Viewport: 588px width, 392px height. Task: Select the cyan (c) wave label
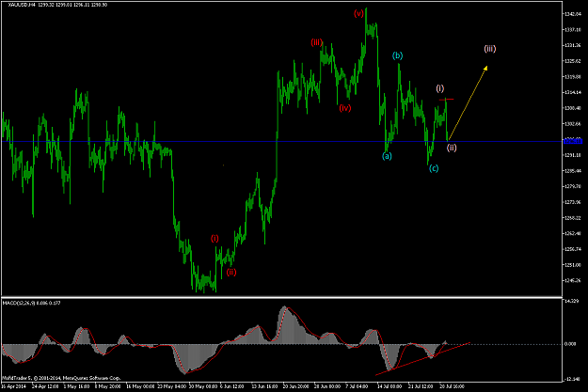[x=434, y=168]
